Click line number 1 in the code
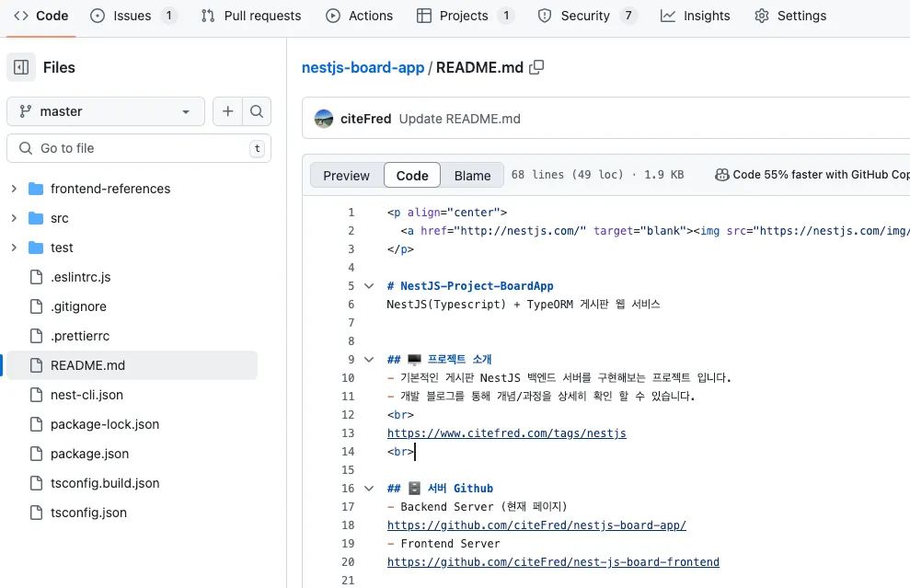910x588 pixels. click(x=351, y=213)
